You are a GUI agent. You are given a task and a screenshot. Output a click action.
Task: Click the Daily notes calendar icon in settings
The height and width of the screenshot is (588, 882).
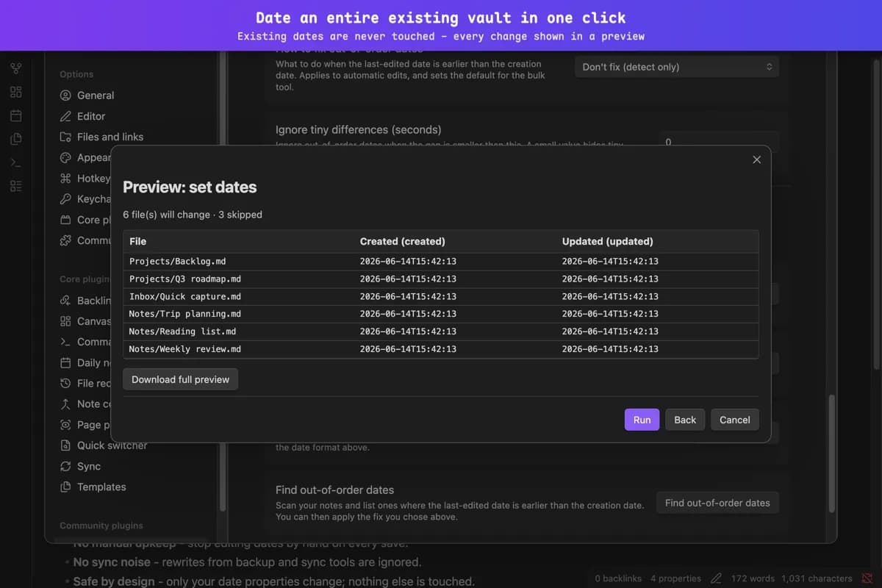coord(65,362)
